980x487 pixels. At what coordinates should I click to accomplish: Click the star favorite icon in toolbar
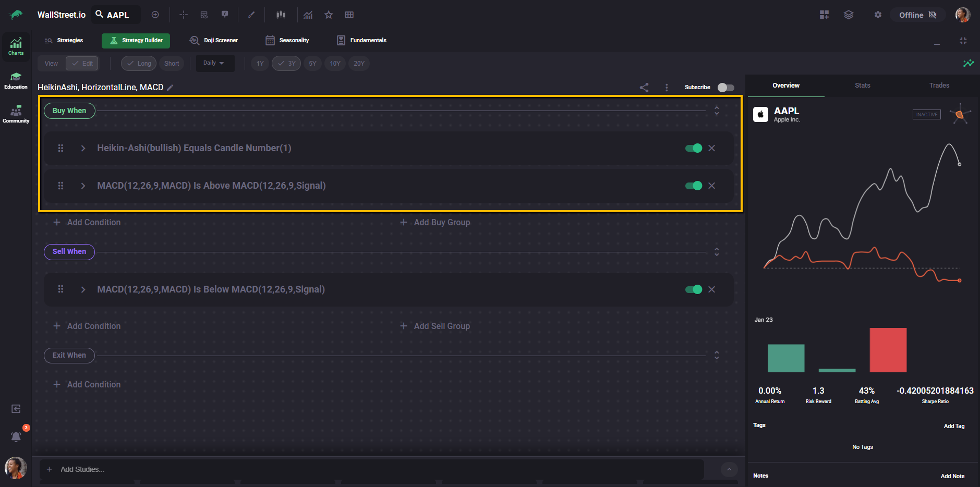point(329,15)
